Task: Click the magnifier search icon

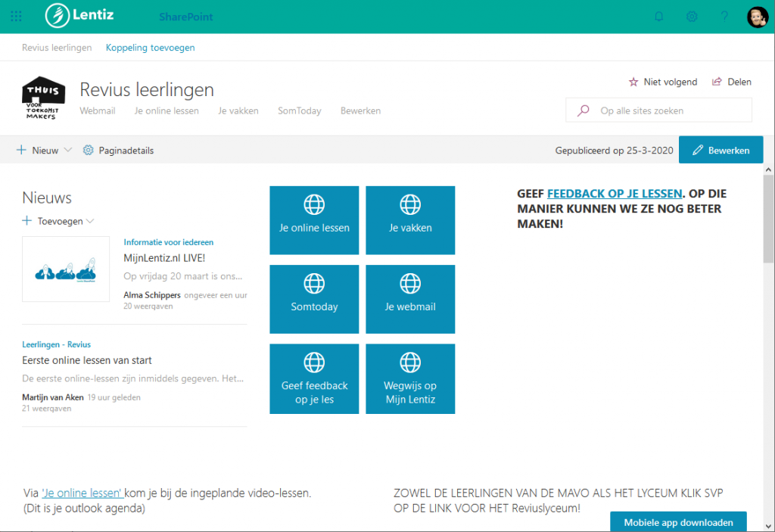Action: pos(584,110)
